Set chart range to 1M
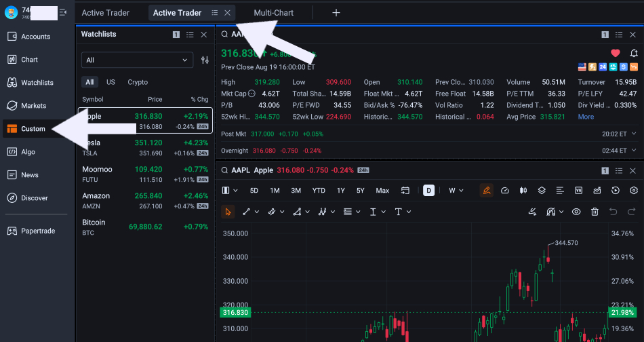Screen dimensions: 644x342 (275, 190)
